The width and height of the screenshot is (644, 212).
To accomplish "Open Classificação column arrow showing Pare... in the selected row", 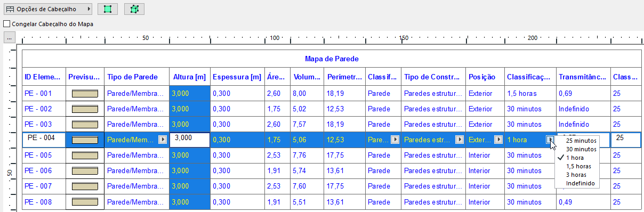I will pyautogui.click(x=395, y=140).
